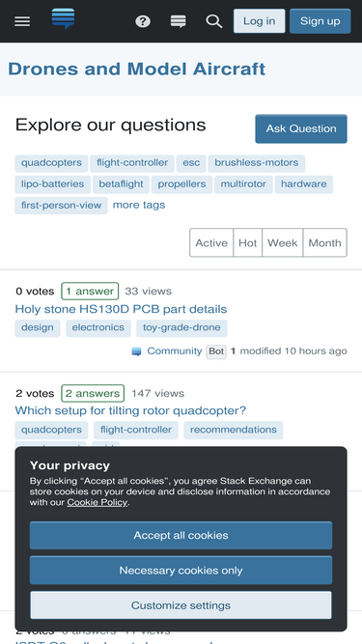Open Customize settings for cookies
This screenshot has height=644, width=362.
click(x=181, y=605)
